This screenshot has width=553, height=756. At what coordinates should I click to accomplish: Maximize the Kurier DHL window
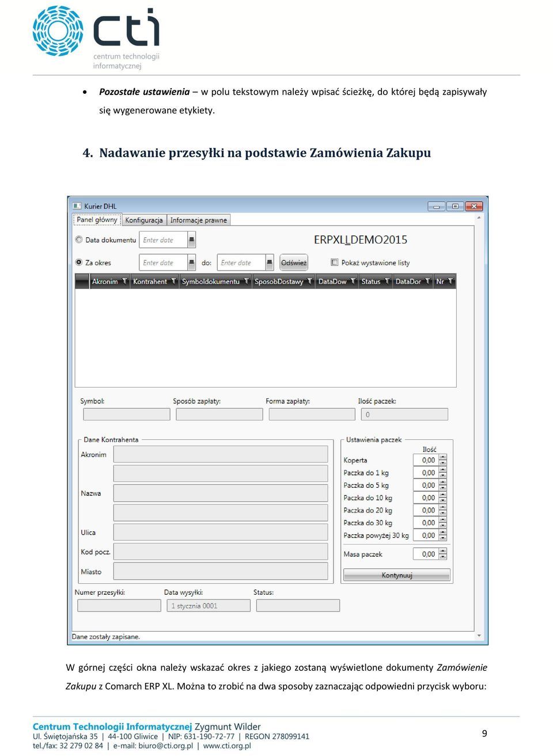(455, 206)
